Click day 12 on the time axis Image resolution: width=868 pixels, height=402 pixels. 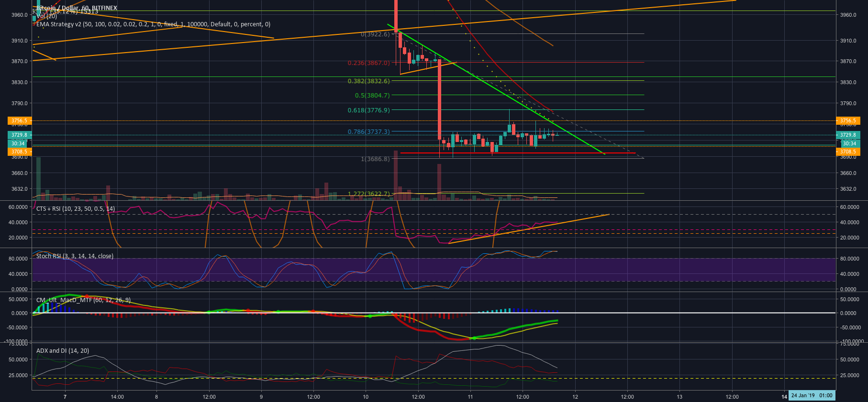pyautogui.click(x=575, y=397)
